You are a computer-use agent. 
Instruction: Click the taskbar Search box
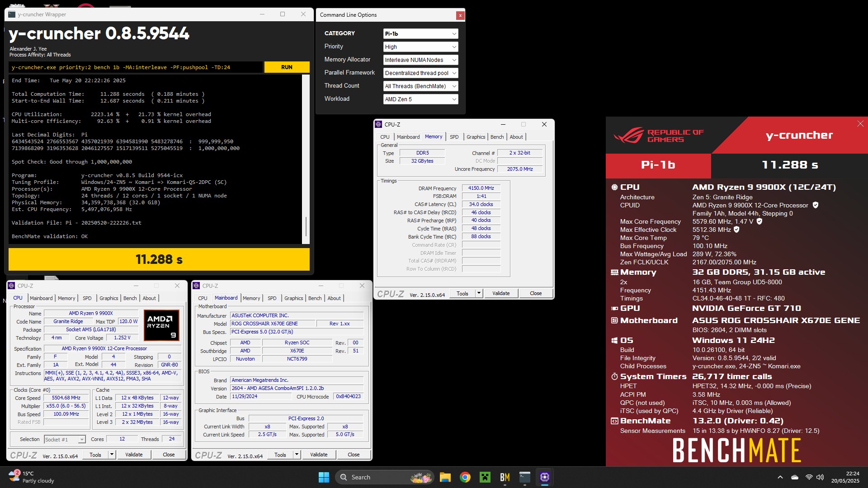[385, 477]
